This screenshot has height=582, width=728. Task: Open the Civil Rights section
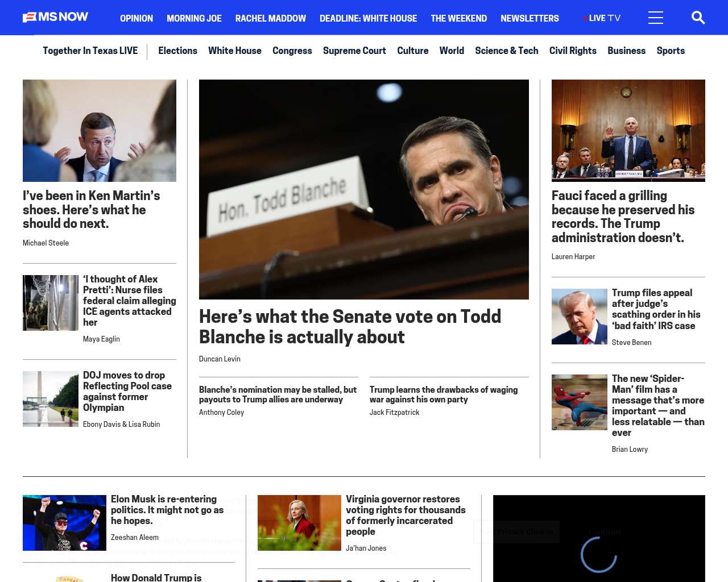tap(573, 51)
